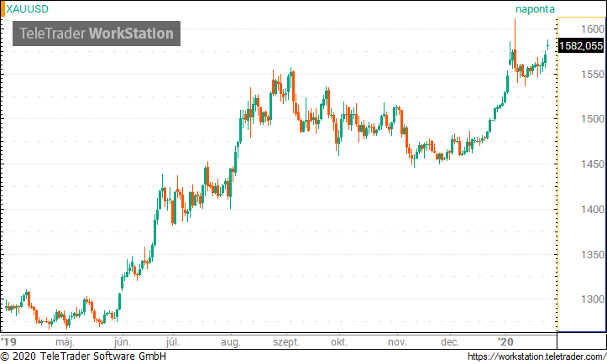Click the 'okt.' month label
The image size is (607, 364).
(x=339, y=342)
